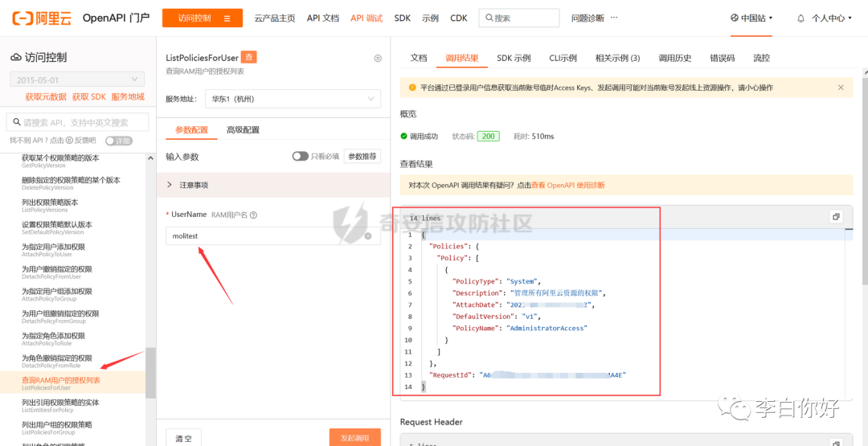Focus the top 搜索 search box
This screenshot has height=446, width=868.
519,18
